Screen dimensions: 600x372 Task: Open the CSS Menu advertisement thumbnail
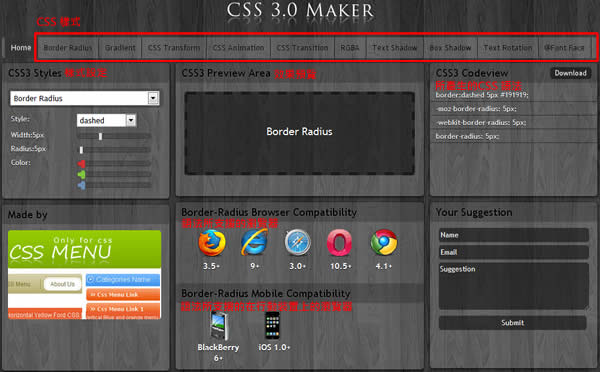[84, 274]
